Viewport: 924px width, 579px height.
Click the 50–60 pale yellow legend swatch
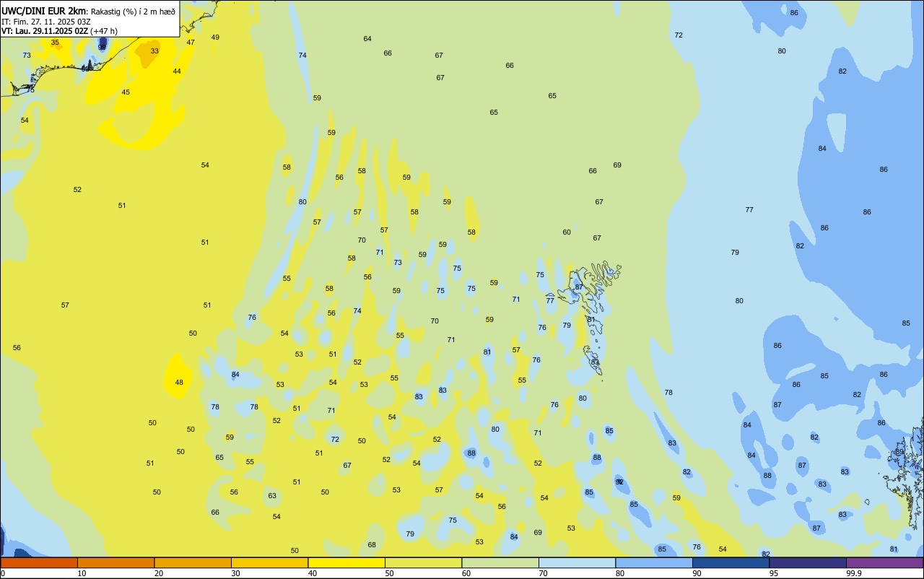(423, 562)
